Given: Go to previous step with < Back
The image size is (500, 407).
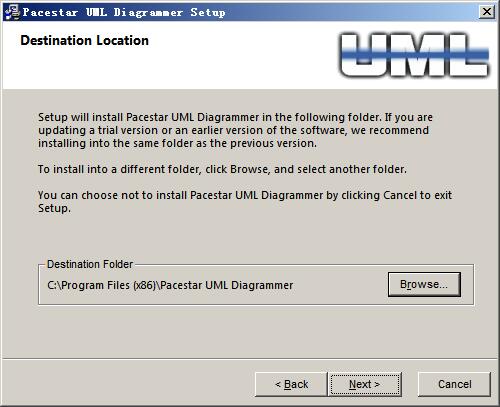Looking at the screenshot, I should (x=291, y=384).
